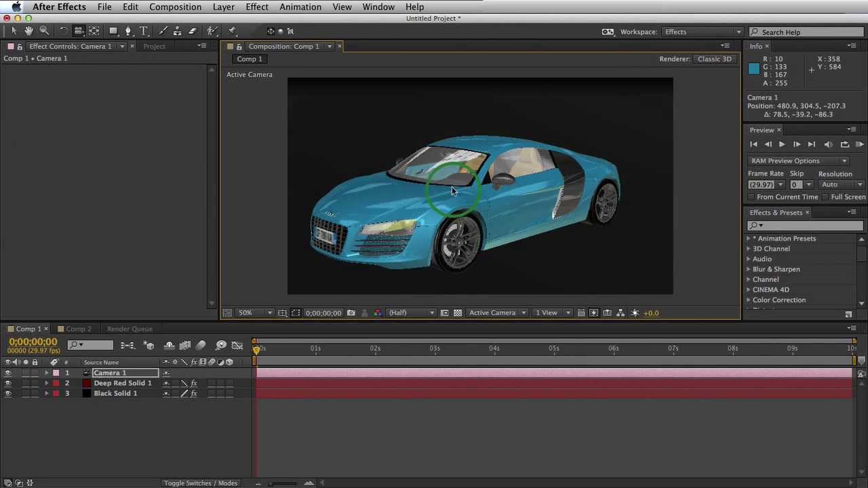Open the Workspace dropdown showing Effects
The height and width of the screenshot is (488, 868).
(703, 32)
